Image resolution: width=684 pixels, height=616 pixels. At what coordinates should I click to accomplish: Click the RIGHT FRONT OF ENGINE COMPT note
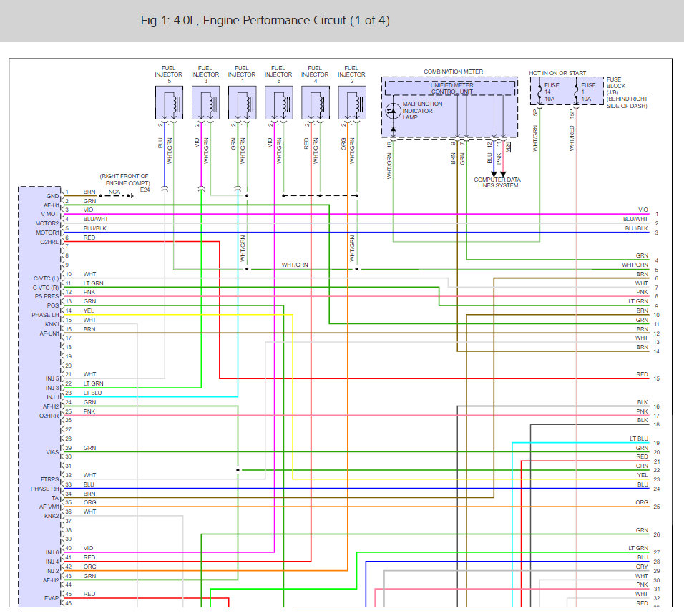pyautogui.click(x=124, y=180)
